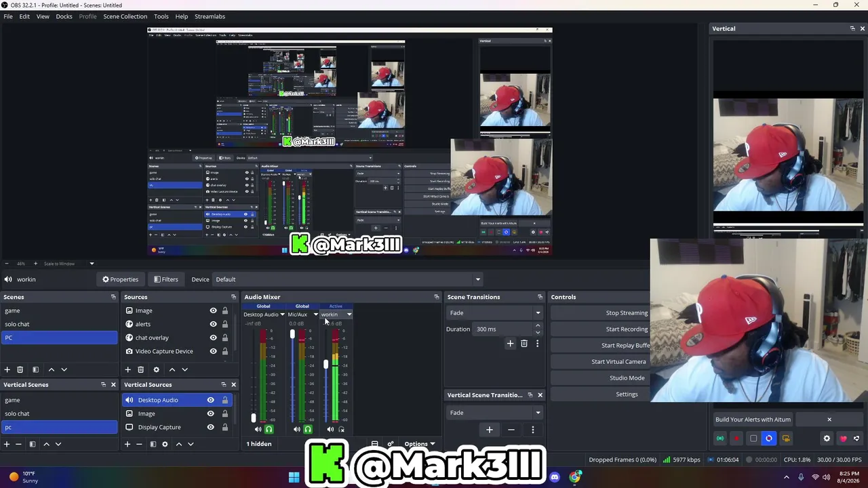Open the Device Default dropdown
Screen dimensions: 868x488
347,279
